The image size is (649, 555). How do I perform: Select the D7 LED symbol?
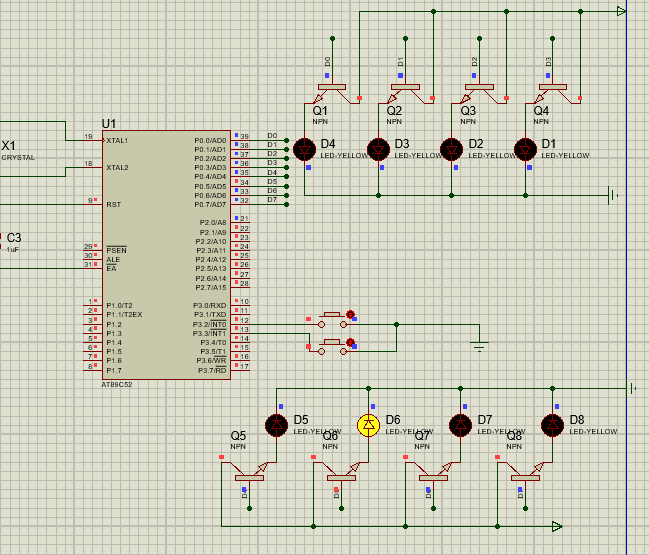click(460, 425)
